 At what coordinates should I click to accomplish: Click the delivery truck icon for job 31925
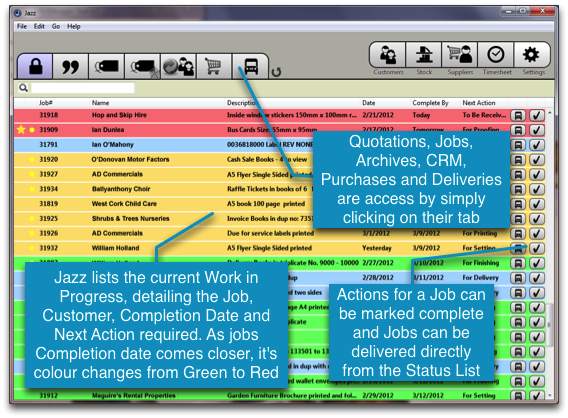[x=518, y=219]
